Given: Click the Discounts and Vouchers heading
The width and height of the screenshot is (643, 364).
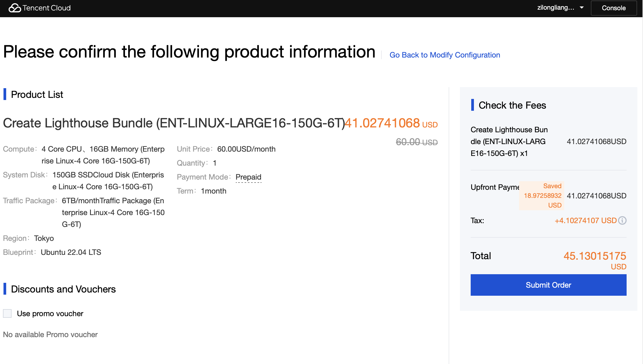Looking at the screenshot, I should coord(63,289).
